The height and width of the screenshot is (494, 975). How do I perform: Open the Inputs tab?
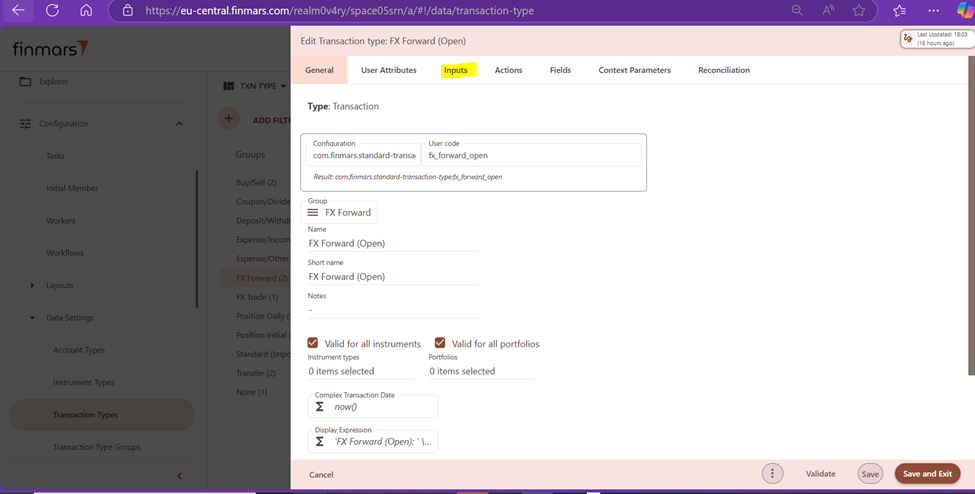tap(456, 70)
